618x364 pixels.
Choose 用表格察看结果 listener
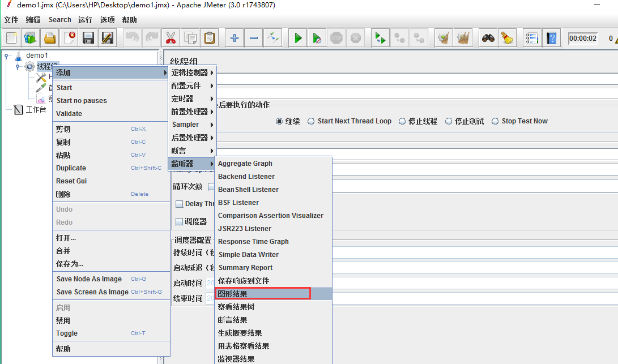tap(274, 346)
